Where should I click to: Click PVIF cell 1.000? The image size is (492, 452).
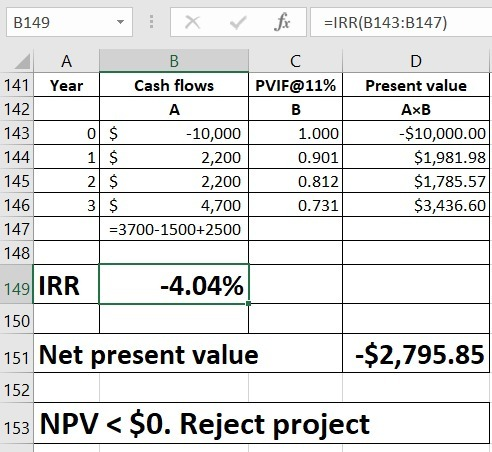pos(295,133)
